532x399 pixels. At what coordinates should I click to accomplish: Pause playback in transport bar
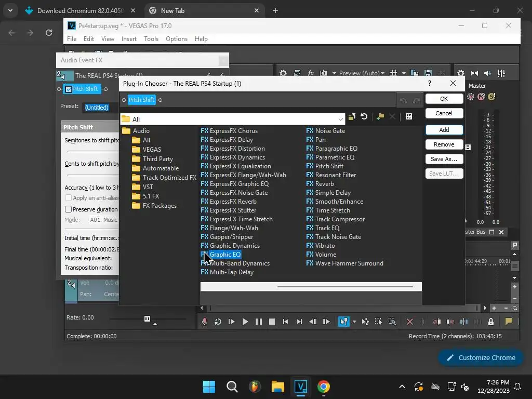point(259,321)
